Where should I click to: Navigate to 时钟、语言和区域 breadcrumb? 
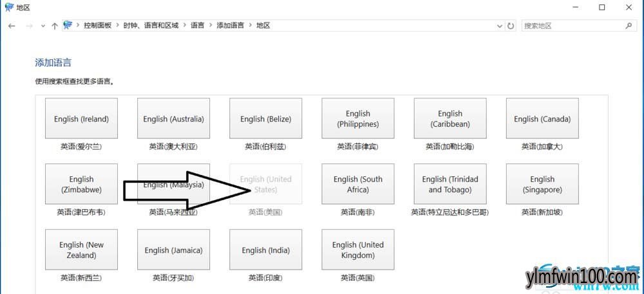point(151,26)
